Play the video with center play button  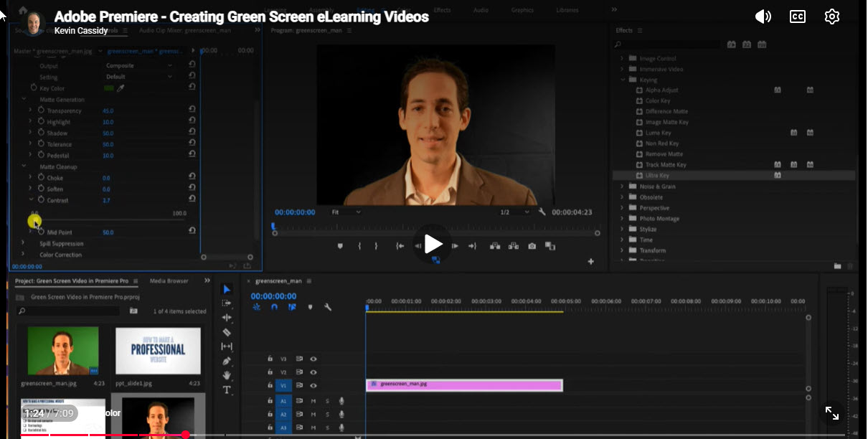click(x=433, y=244)
